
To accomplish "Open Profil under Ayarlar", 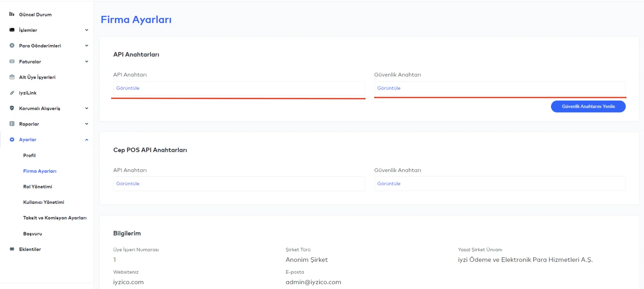I will (29, 156).
